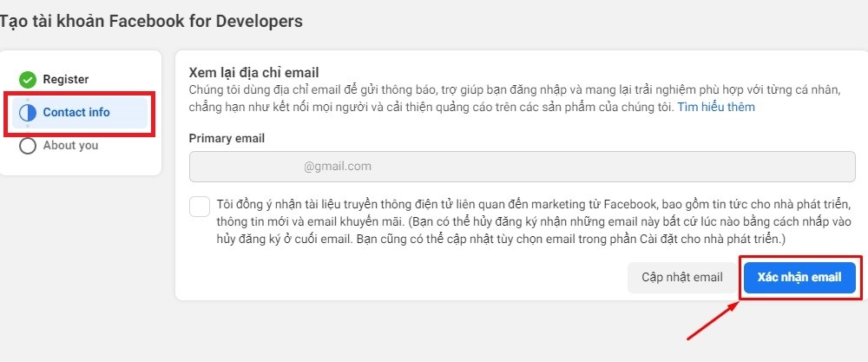This screenshot has width=868, height=362.
Task: Click the half-filled Contact info step icon
Action: (27, 112)
